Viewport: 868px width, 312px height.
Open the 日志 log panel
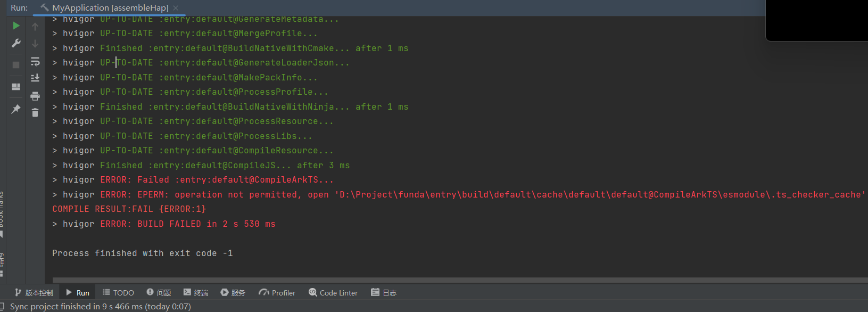[384, 293]
